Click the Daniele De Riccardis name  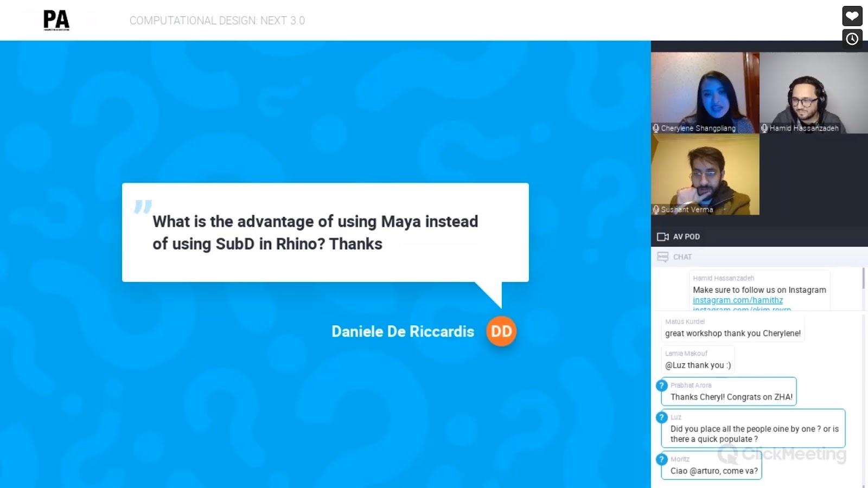(403, 332)
